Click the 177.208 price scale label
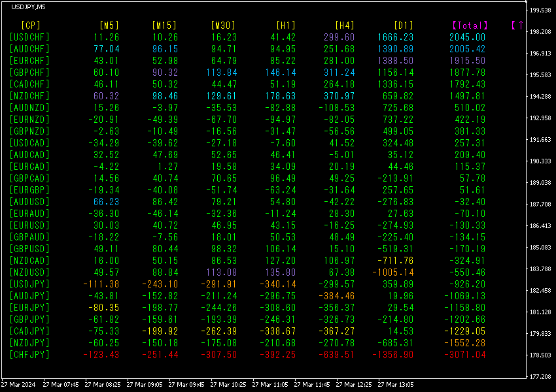Screen dimensions: 556x392 coord(540,377)
